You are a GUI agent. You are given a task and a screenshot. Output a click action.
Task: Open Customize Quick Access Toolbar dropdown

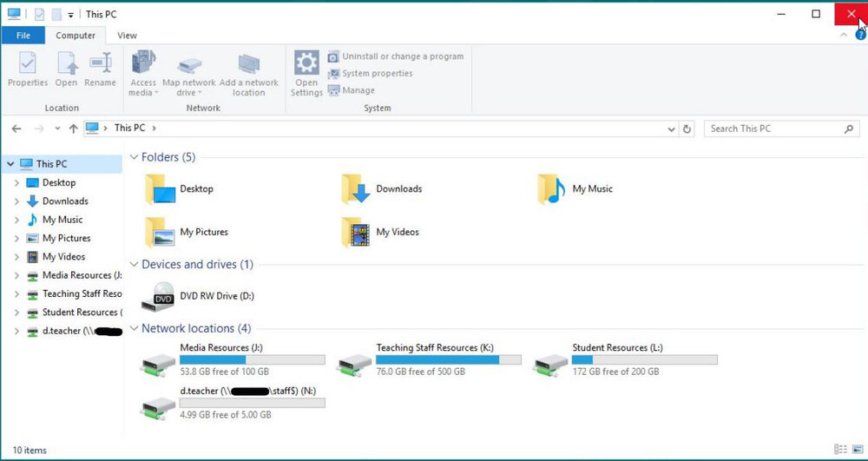[71, 15]
